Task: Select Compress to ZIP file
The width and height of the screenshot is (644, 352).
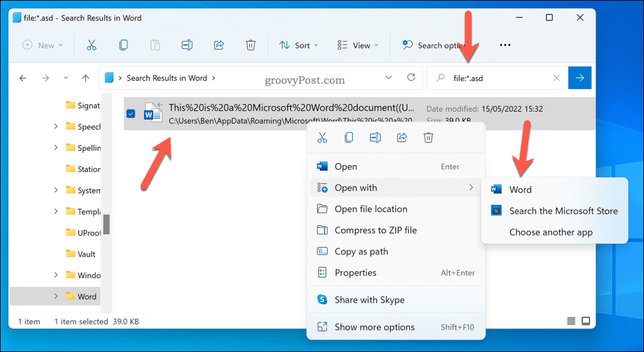Action: point(396,230)
